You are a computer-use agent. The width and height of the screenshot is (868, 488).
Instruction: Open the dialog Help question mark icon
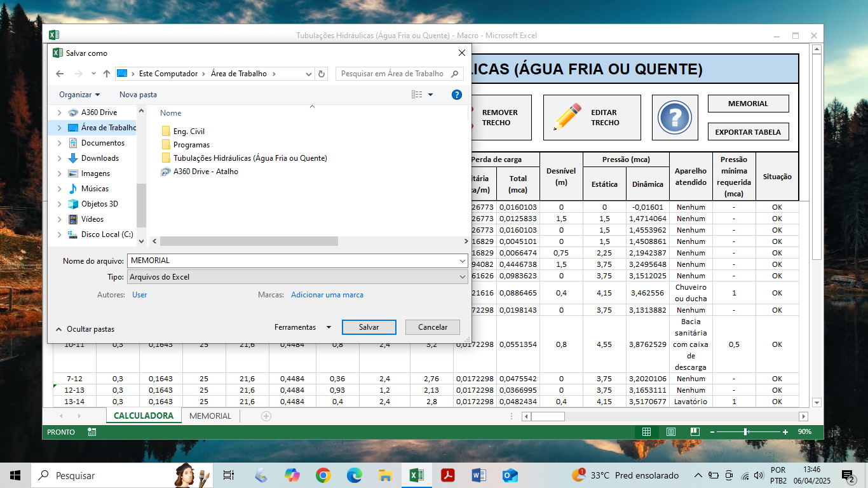(456, 95)
